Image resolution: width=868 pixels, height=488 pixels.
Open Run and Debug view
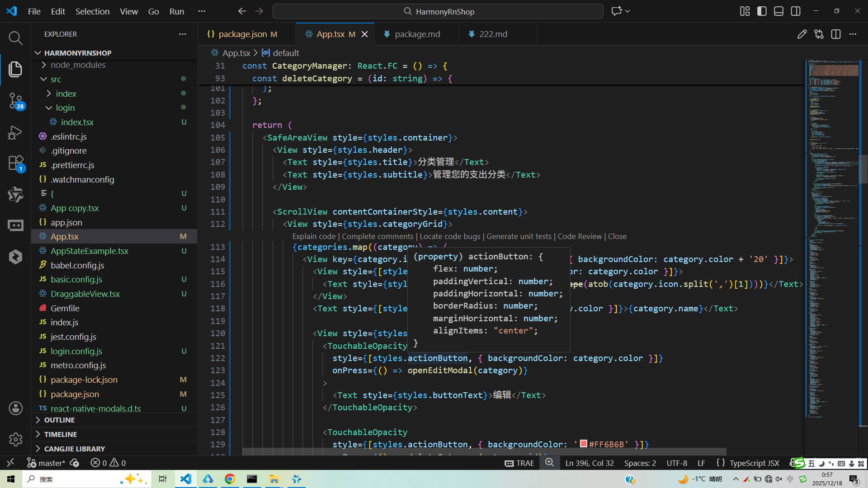[x=15, y=132]
